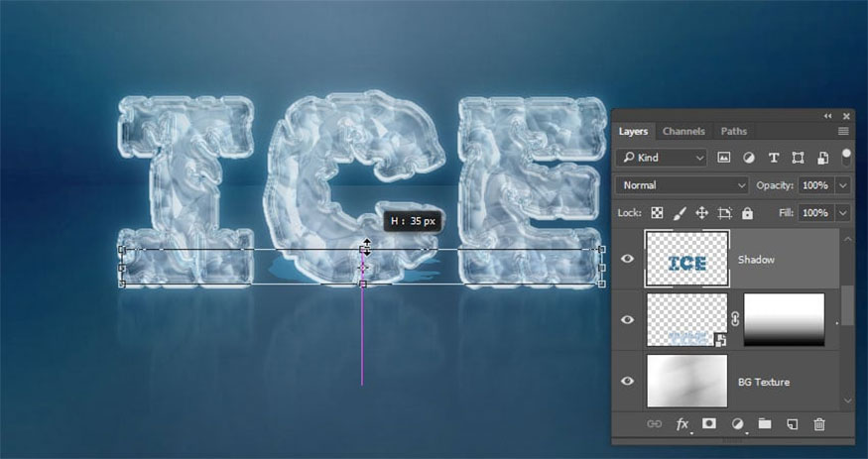Expand the Opacity slider arrow
The image size is (868, 459).
(843, 185)
